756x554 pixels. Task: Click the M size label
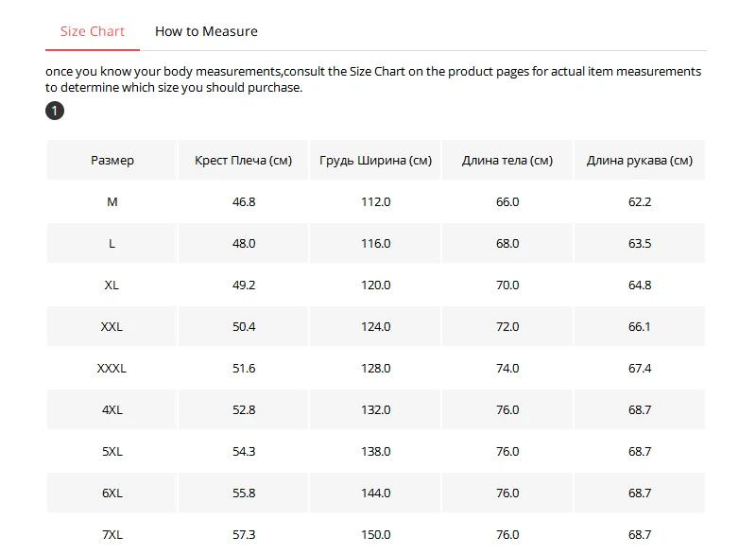[x=112, y=201]
